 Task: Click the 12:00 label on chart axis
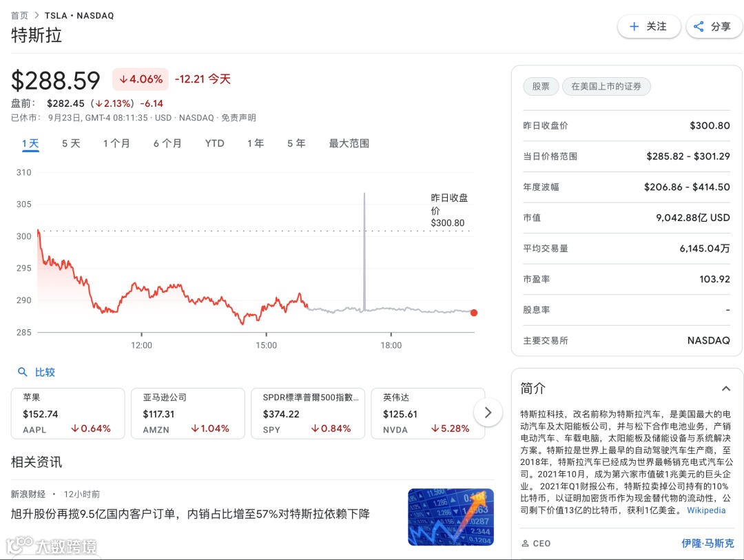click(x=141, y=346)
